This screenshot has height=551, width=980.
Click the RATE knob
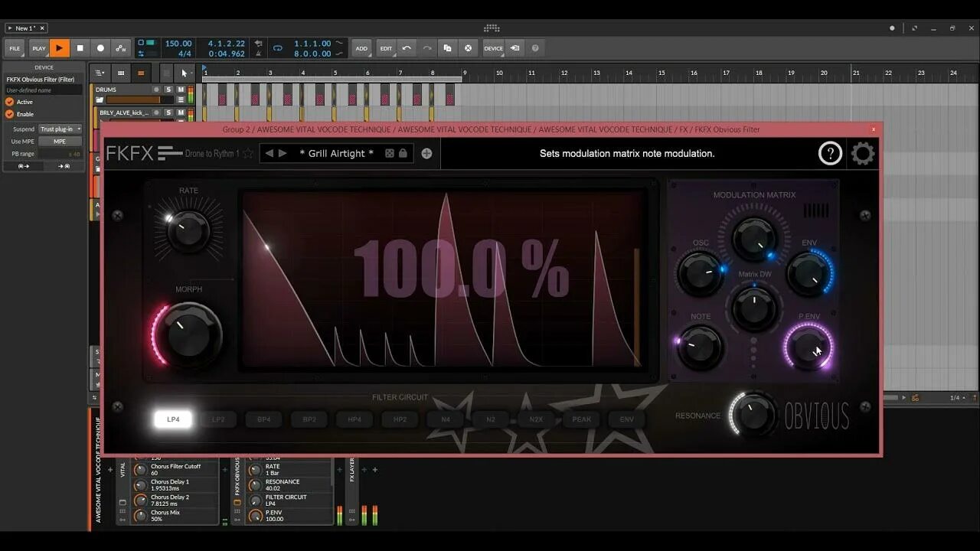coord(188,230)
